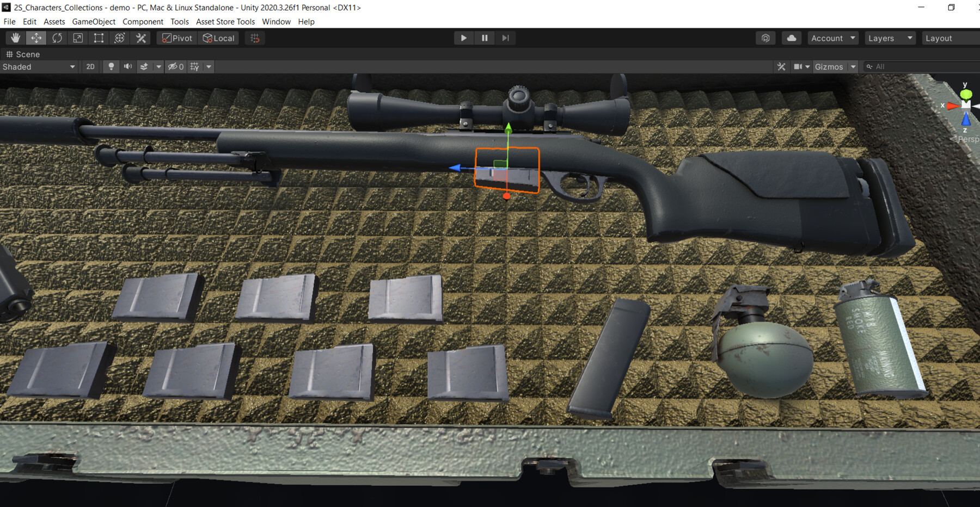The height and width of the screenshot is (507, 980).
Task: Expand the grid settings dropdown arrow
Action: coord(209,66)
